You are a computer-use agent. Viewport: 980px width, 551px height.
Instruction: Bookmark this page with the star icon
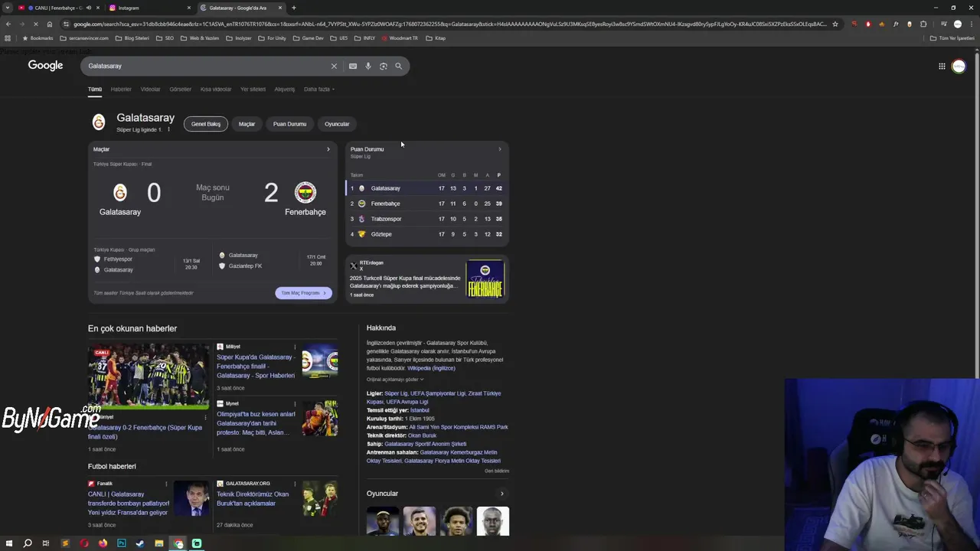coord(835,24)
